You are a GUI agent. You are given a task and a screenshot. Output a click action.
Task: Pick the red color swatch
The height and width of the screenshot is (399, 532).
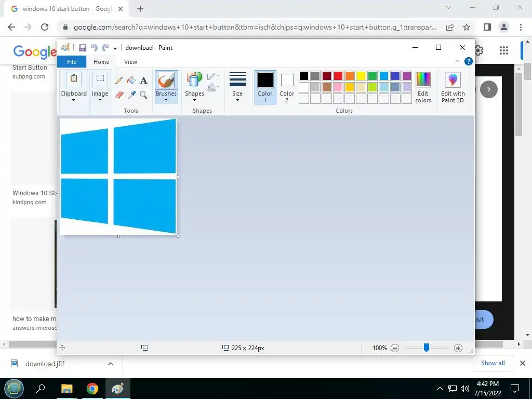(338, 76)
